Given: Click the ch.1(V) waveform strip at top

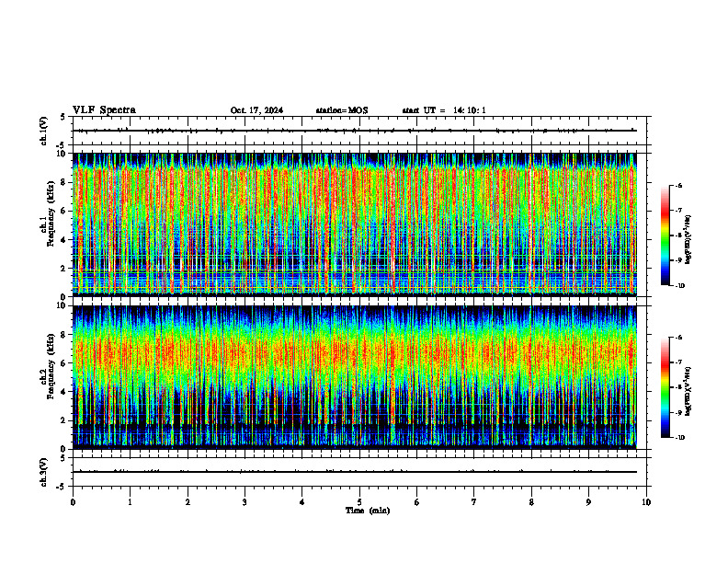Looking at the screenshot, I should pos(359,131).
